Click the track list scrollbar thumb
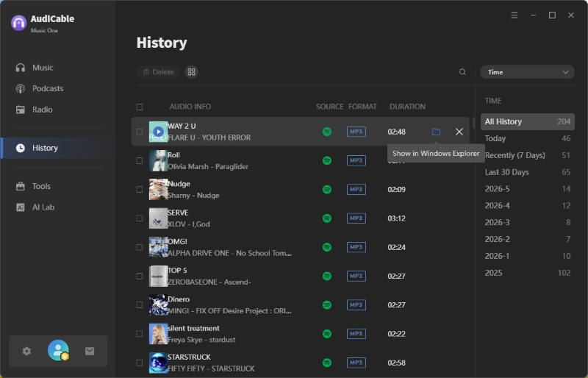Image resolution: width=588 pixels, height=378 pixels. [x=473, y=123]
